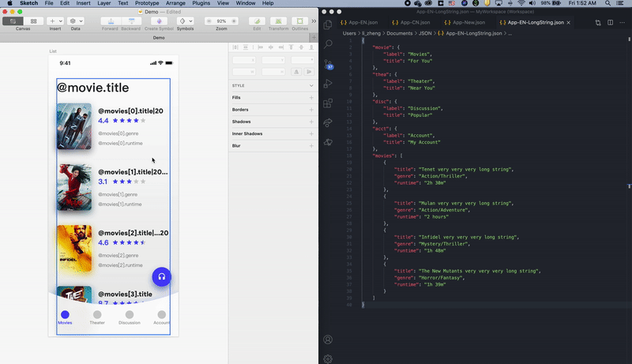
Task: Open the Symbols dropdown in Sketch
Action: click(x=186, y=21)
